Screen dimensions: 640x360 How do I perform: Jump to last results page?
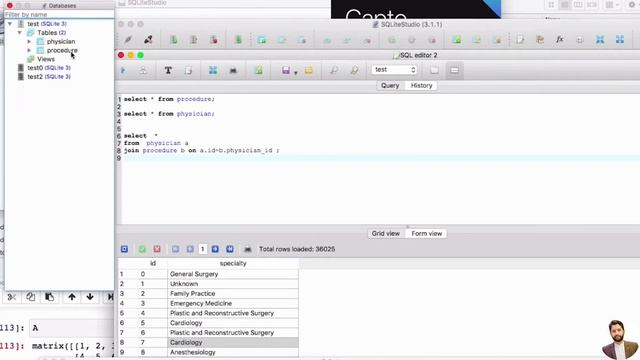[230, 249]
